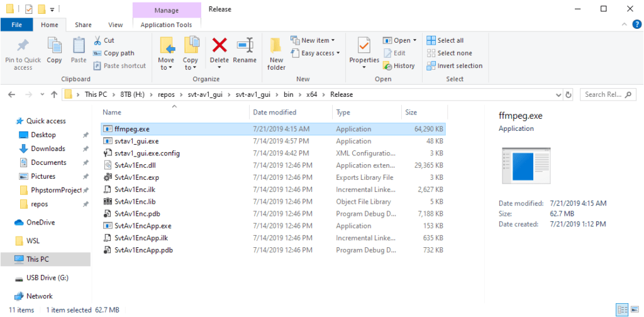Click Invert selection in Select group
This screenshot has height=317, width=644.
click(455, 65)
